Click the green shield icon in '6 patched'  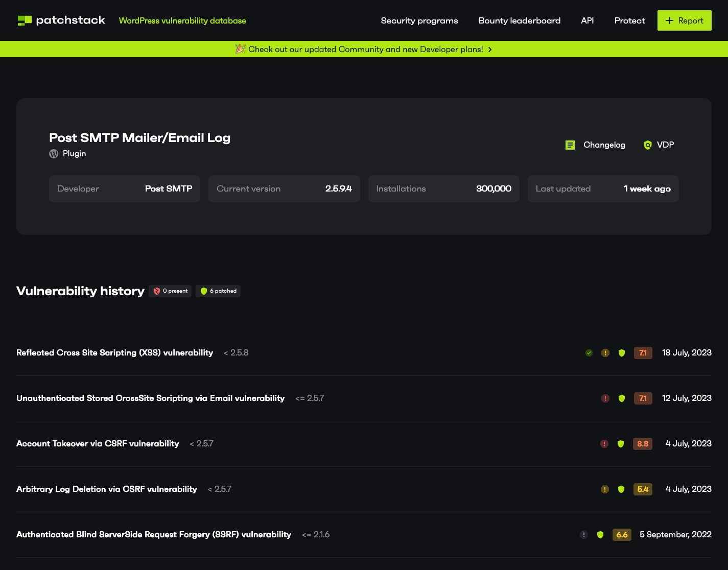pos(204,291)
